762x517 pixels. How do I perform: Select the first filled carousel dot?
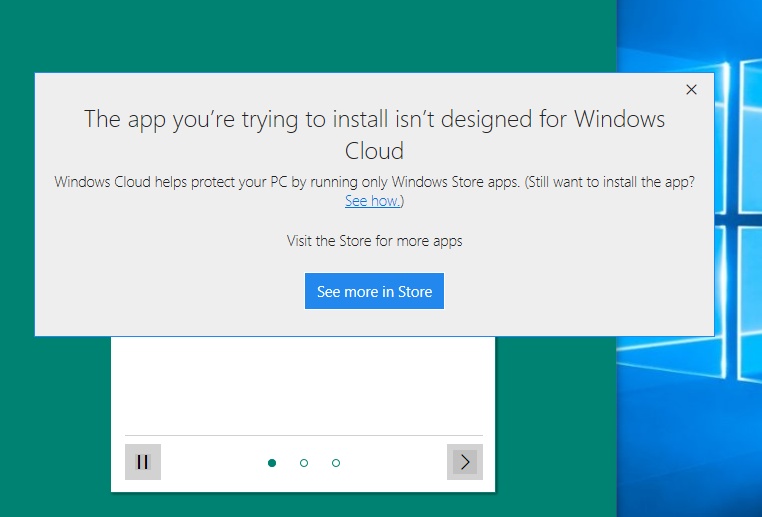pyautogui.click(x=272, y=463)
